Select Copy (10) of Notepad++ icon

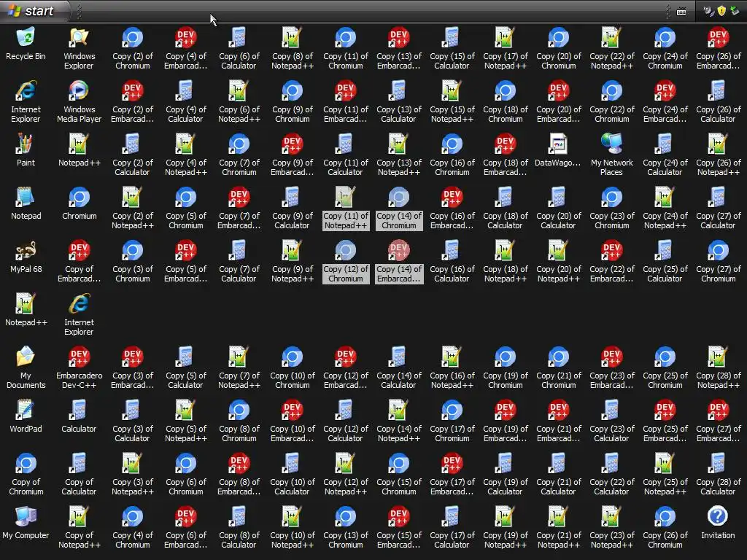(x=292, y=528)
